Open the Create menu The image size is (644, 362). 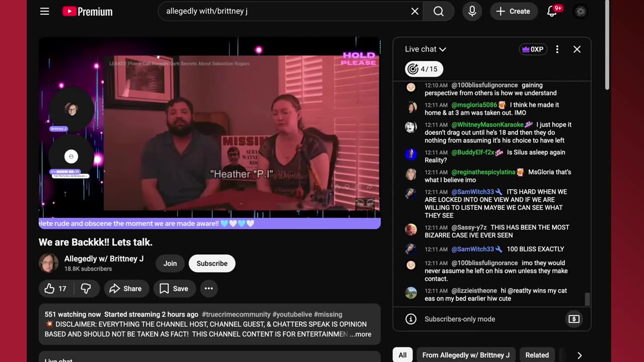pos(513,11)
